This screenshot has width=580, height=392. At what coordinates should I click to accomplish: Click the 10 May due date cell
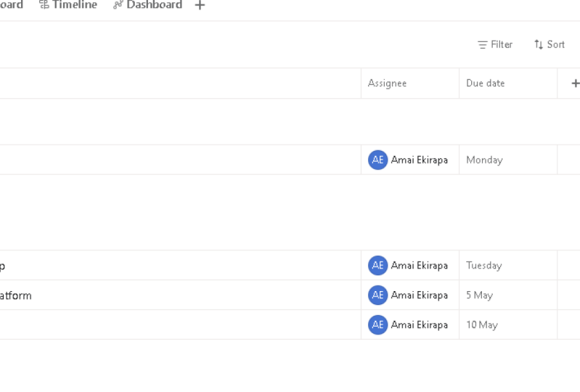click(508, 324)
